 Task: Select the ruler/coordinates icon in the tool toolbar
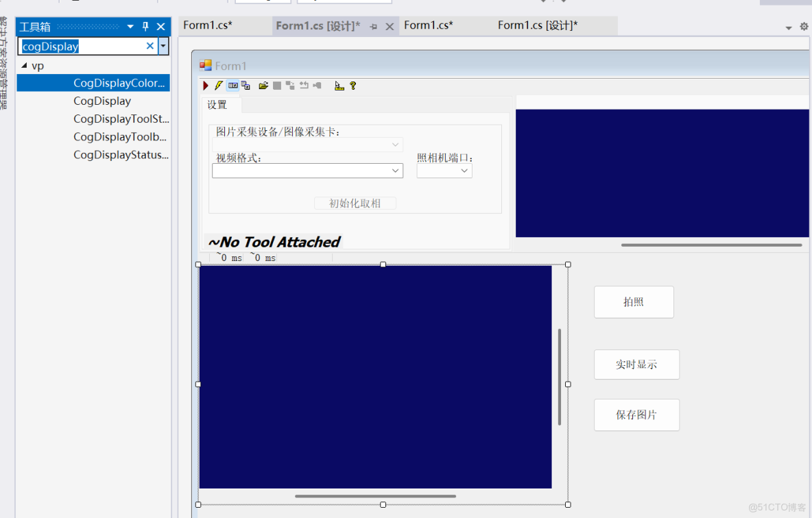339,85
